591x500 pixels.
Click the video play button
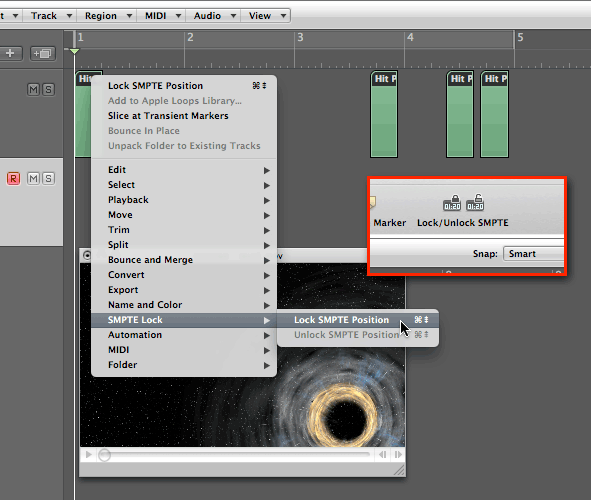pyautogui.click(x=89, y=454)
